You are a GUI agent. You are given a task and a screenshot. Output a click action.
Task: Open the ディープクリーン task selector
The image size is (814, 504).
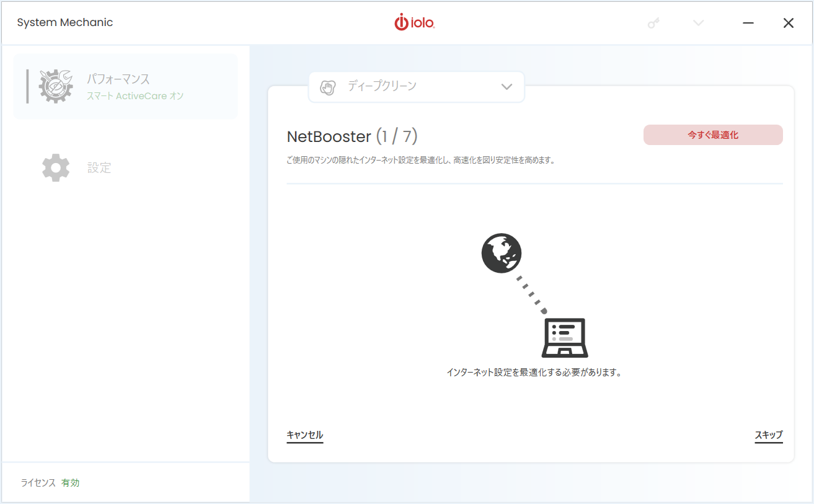click(416, 87)
